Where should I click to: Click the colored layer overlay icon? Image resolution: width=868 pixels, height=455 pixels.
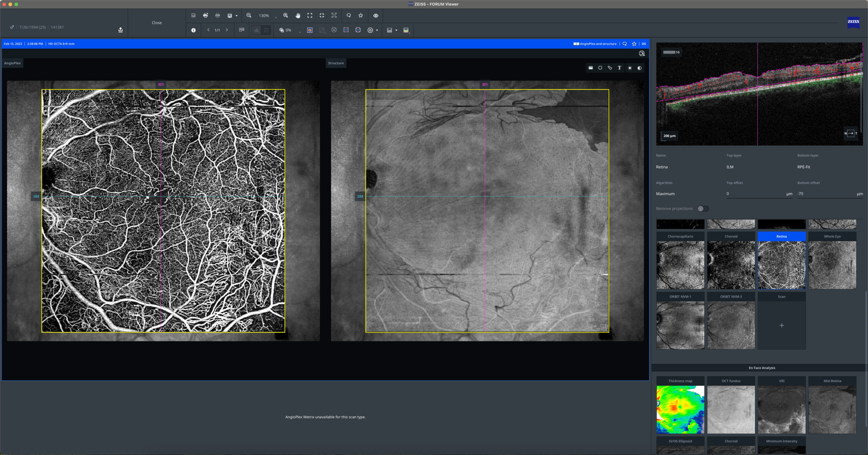406,30
